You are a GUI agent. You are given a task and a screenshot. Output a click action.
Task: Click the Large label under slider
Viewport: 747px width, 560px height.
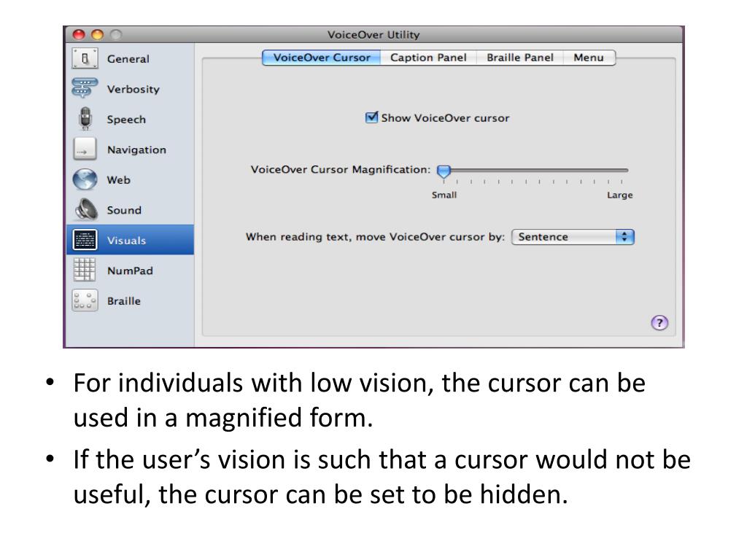[x=620, y=195]
